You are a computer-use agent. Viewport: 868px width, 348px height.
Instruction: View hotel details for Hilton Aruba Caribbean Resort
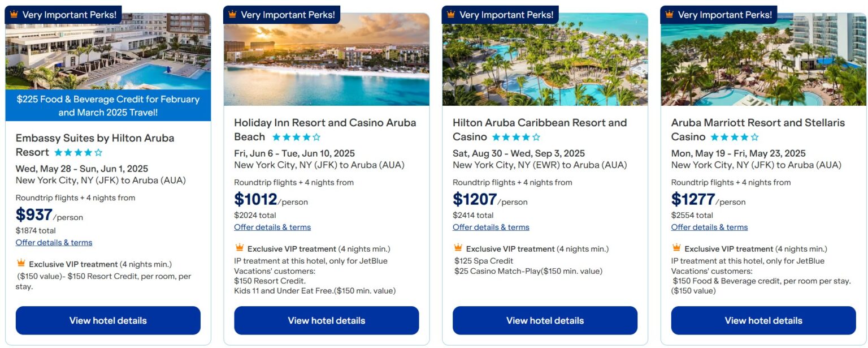(544, 320)
